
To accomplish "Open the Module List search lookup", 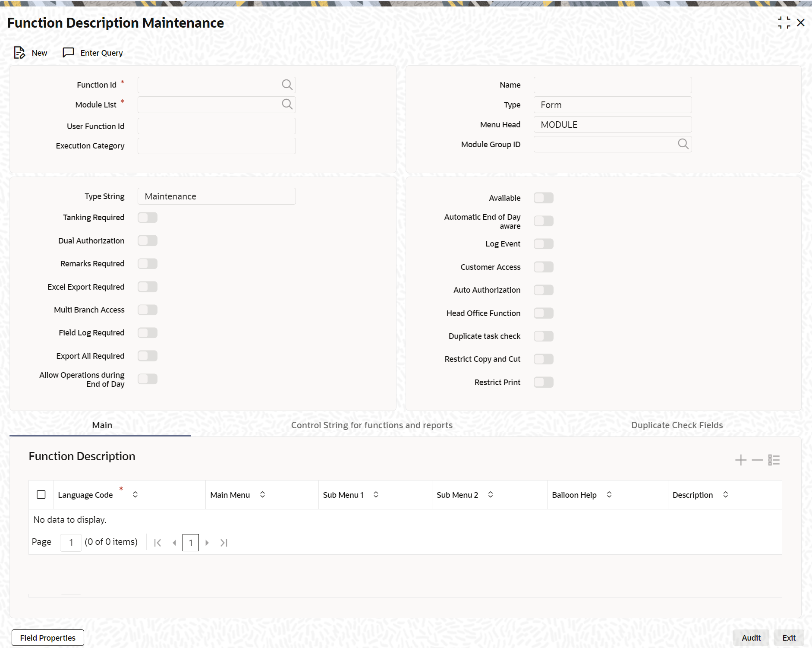I will coord(287,104).
